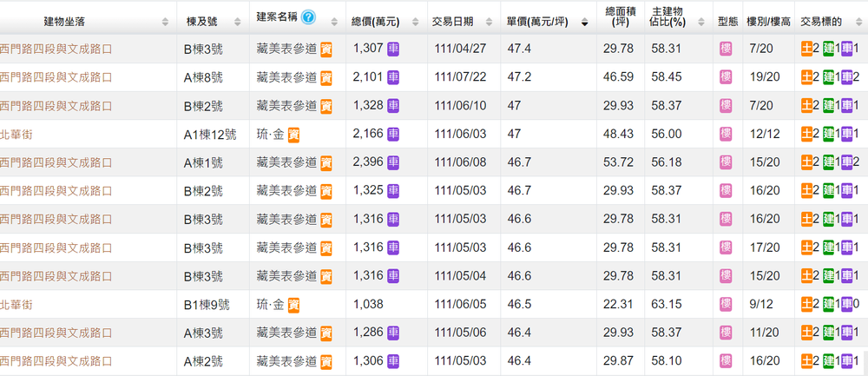
Task: Click the orange 土 icon in the B1棟9號 row
Action: point(806,305)
